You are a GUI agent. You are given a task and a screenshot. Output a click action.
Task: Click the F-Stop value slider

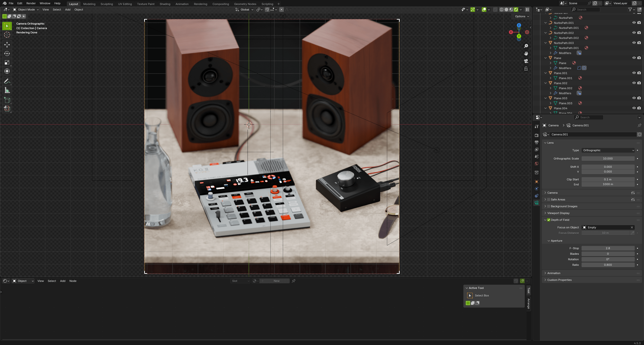click(608, 248)
